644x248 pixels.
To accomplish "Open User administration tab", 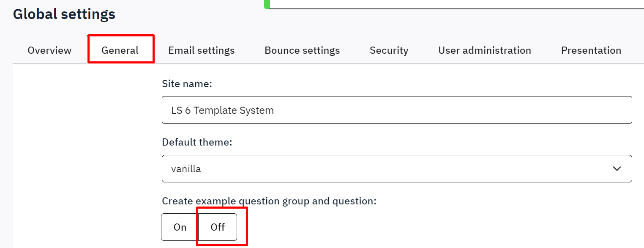I will click(484, 50).
